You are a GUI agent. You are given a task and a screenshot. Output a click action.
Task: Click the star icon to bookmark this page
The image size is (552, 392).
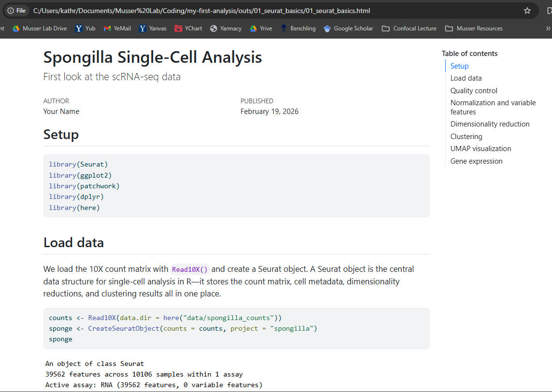click(527, 11)
